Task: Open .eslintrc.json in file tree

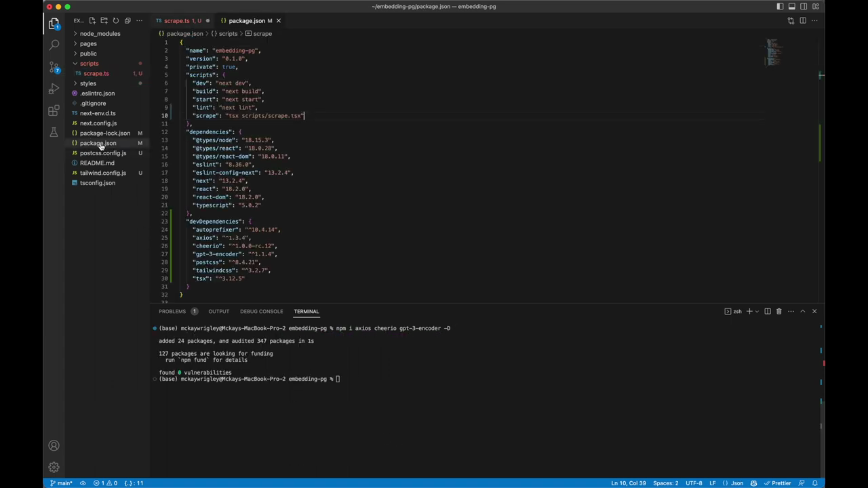Action: tap(108, 94)
